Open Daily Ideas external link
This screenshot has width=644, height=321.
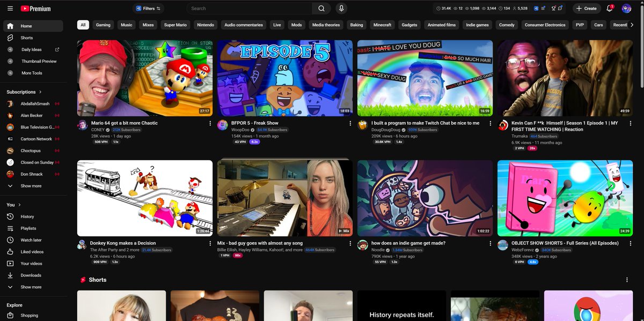(x=57, y=49)
